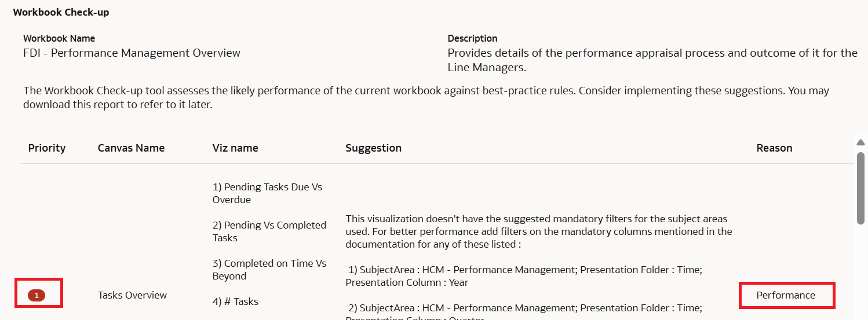Screen dimensions: 868x320
Task: Click the mandatory filters suggestion text
Action: pos(539,231)
